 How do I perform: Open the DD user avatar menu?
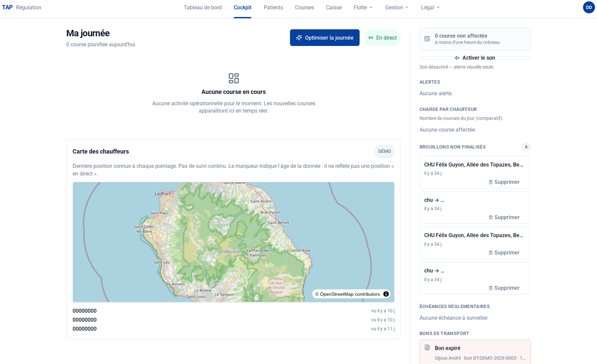pyautogui.click(x=589, y=7)
